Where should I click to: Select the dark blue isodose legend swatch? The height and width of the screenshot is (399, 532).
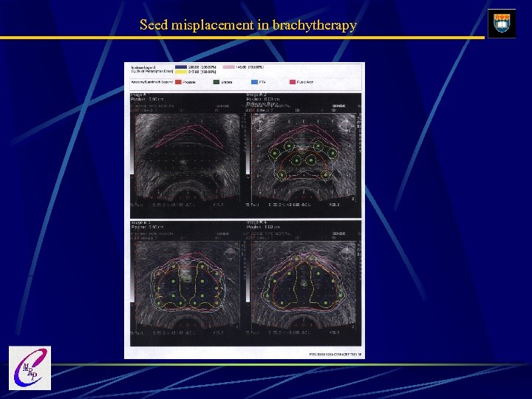pos(180,67)
